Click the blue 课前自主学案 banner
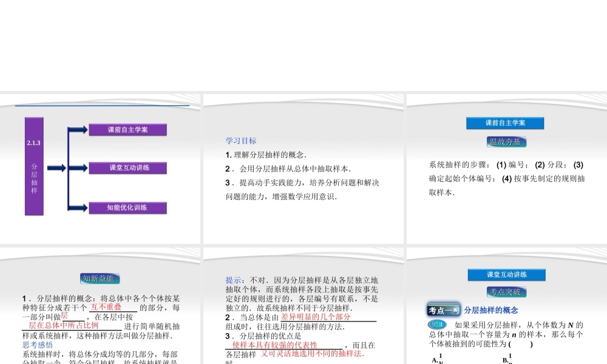The width and height of the screenshot is (607, 364). pos(505,123)
